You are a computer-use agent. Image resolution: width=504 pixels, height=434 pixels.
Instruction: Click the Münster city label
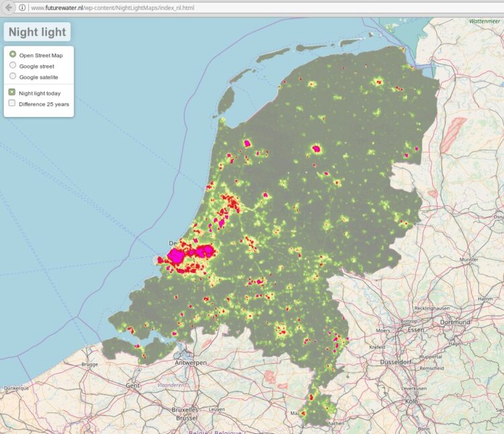(x=469, y=259)
